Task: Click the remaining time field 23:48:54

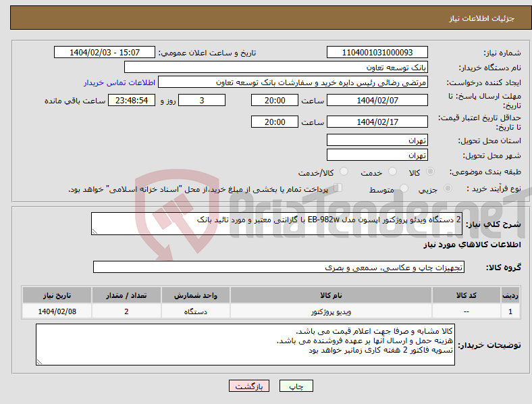Action: pyautogui.click(x=132, y=100)
